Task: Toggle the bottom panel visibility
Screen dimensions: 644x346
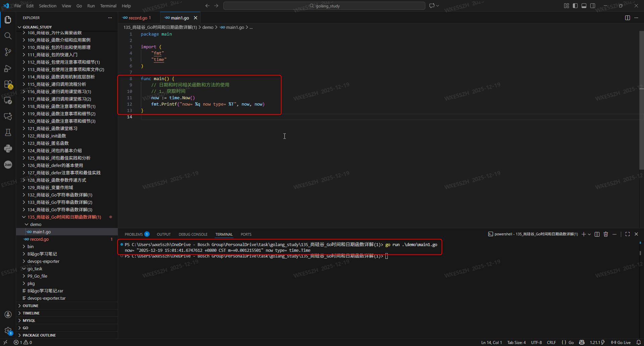Action: pos(584,6)
